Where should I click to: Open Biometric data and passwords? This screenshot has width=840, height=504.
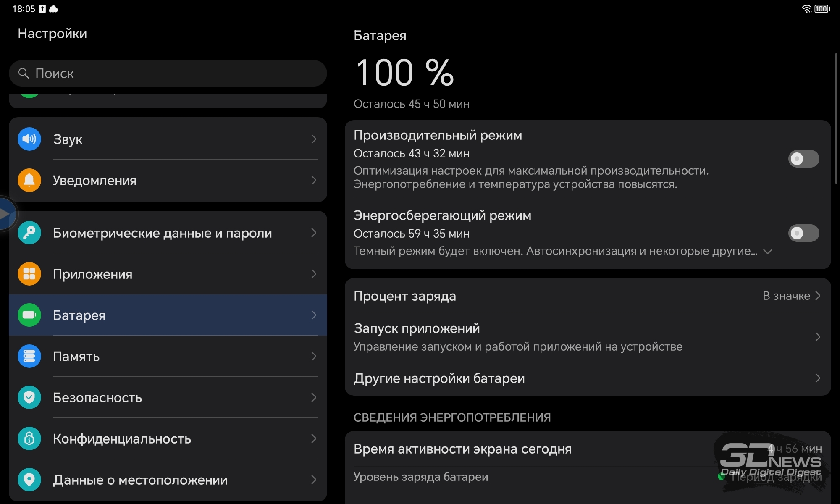point(168,233)
